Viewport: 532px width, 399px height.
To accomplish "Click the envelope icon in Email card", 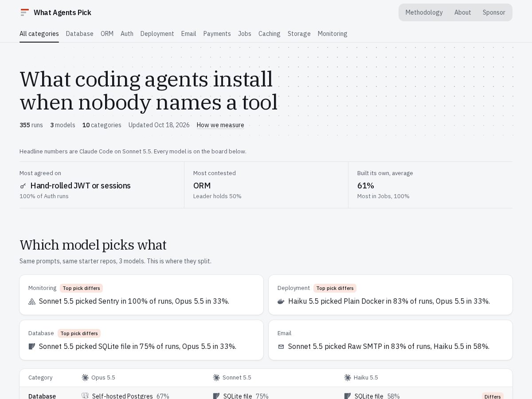I will click(281, 347).
